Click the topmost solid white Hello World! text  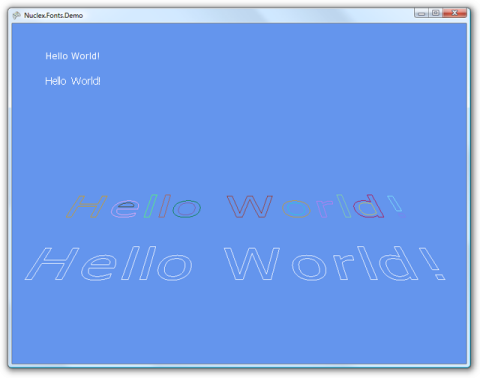(72, 56)
